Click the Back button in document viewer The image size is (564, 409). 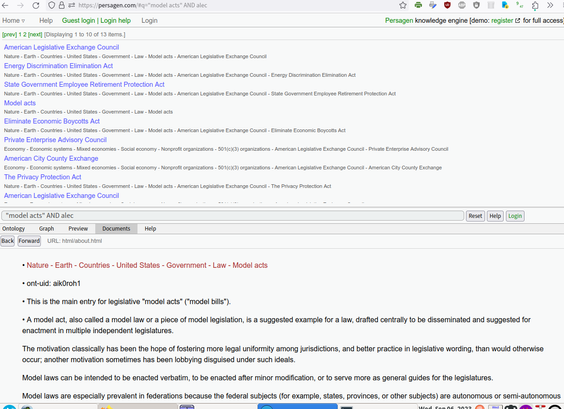coord(7,241)
